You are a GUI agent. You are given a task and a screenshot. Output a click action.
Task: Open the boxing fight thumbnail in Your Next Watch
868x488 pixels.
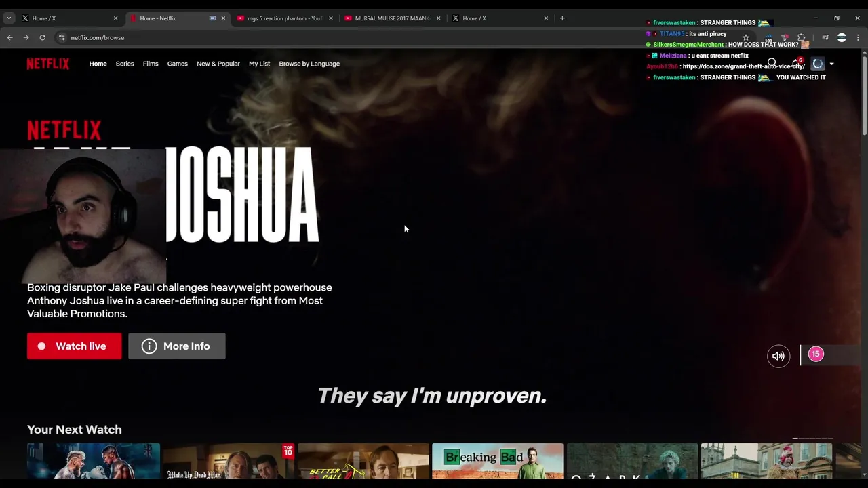coord(94,462)
